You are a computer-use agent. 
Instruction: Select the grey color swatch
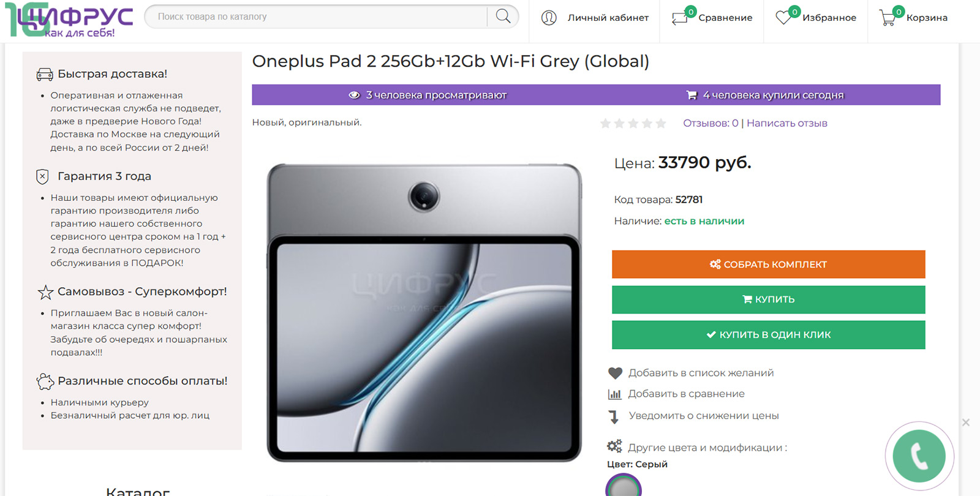(x=624, y=487)
